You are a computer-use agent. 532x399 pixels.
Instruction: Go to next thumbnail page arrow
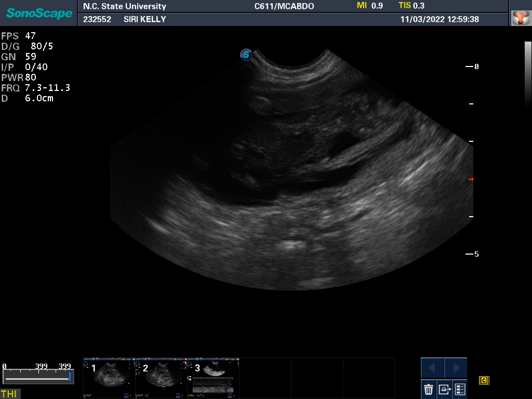pyautogui.click(x=456, y=368)
